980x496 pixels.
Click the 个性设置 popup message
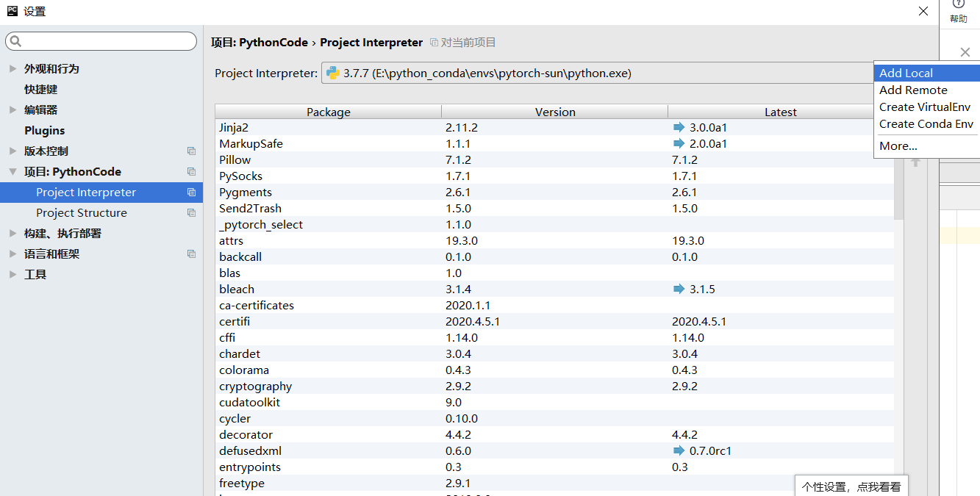851,486
